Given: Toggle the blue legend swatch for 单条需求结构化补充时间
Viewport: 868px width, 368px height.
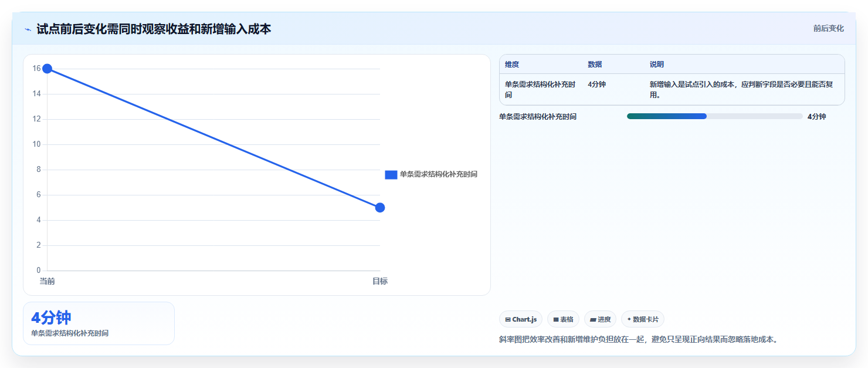Looking at the screenshot, I should (x=391, y=174).
